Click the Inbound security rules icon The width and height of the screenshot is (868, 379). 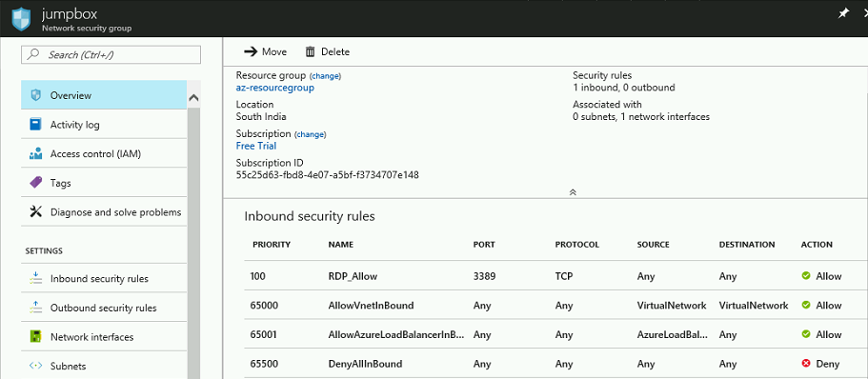tap(35, 278)
